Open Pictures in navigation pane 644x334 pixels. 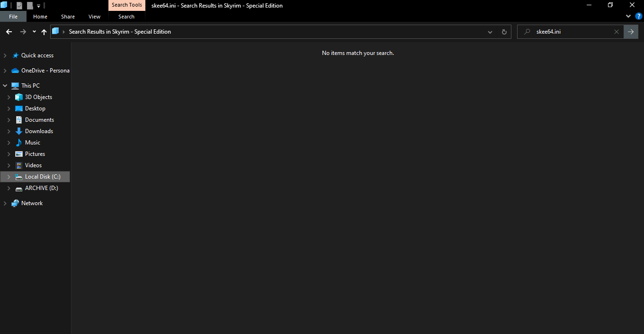pyautogui.click(x=35, y=154)
